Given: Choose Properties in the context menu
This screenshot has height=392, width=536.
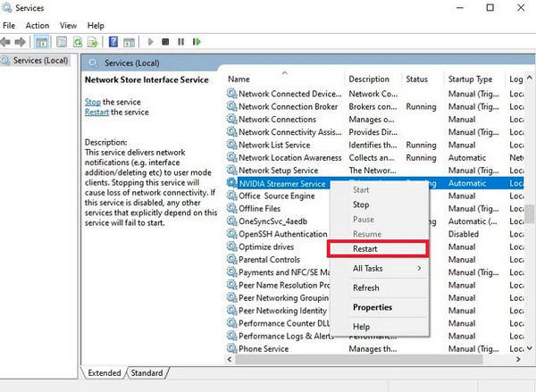Looking at the screenshot, I should (379, 307).
